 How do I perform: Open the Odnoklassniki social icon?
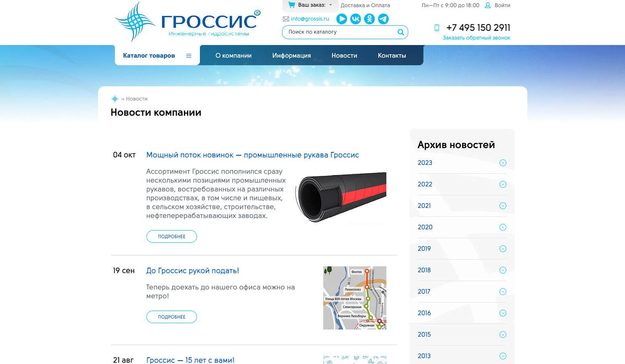coord(370,19)
